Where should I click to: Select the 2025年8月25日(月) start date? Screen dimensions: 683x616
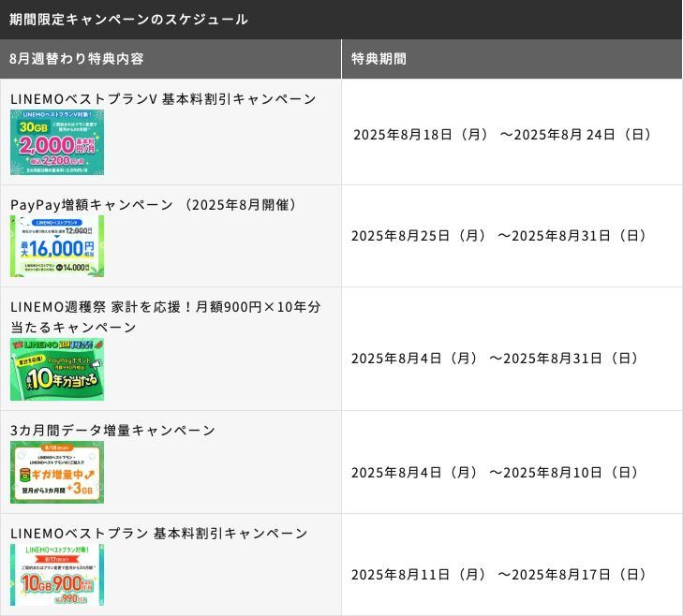(x=419, y=236)
